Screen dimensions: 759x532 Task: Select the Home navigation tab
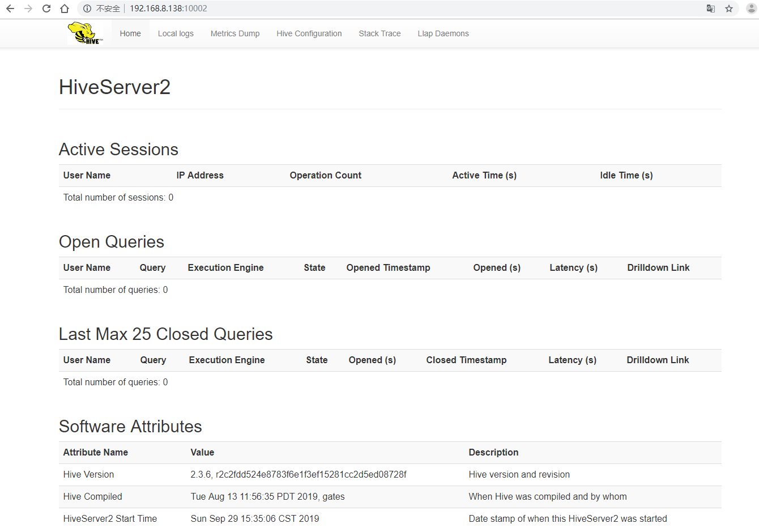tap(130, 33)
